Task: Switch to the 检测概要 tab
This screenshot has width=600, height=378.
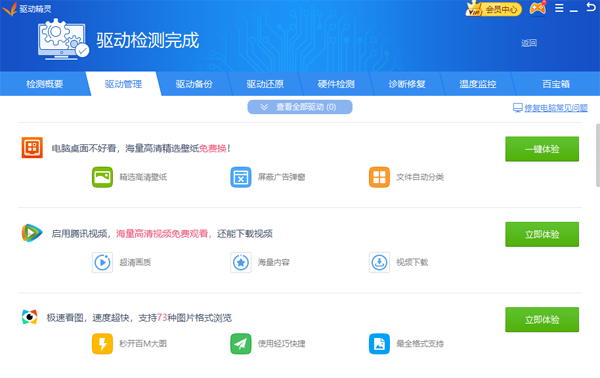Action: (x=44, y=84)
